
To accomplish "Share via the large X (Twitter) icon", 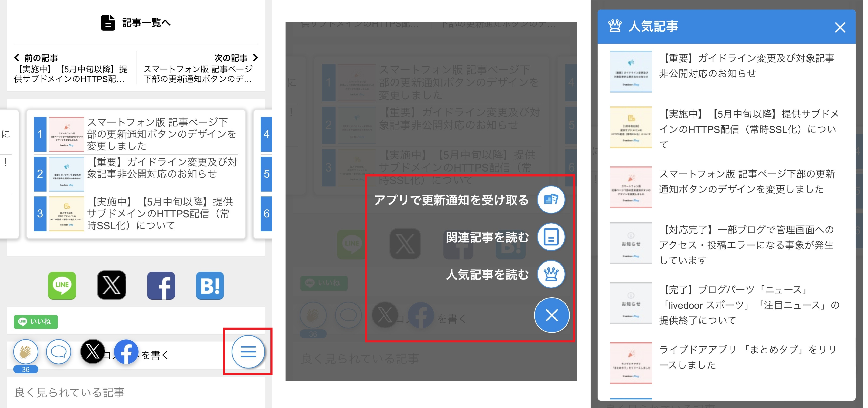I will [112, 285].
